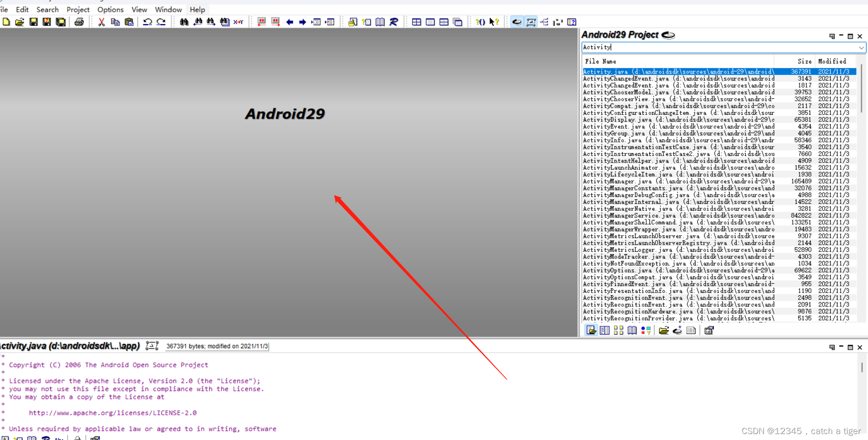Open the Project menu
Image resolution: width=868 pixels, height=440 pixels.
pyautogui.click(x=78, y=9)
